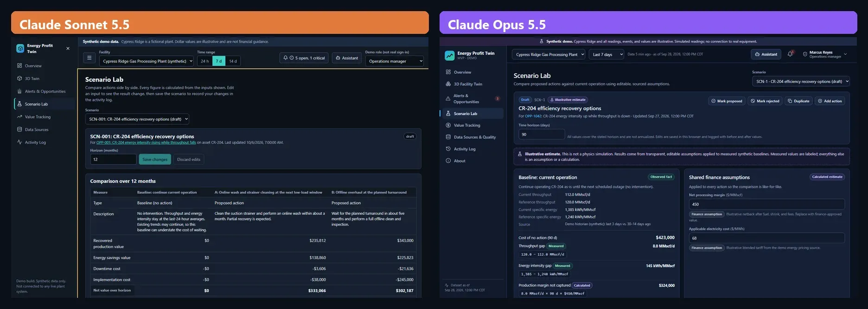Click Measured tag beside Throughput gap
The width and height of the screenshot is (868, 309).
[556, 246]
